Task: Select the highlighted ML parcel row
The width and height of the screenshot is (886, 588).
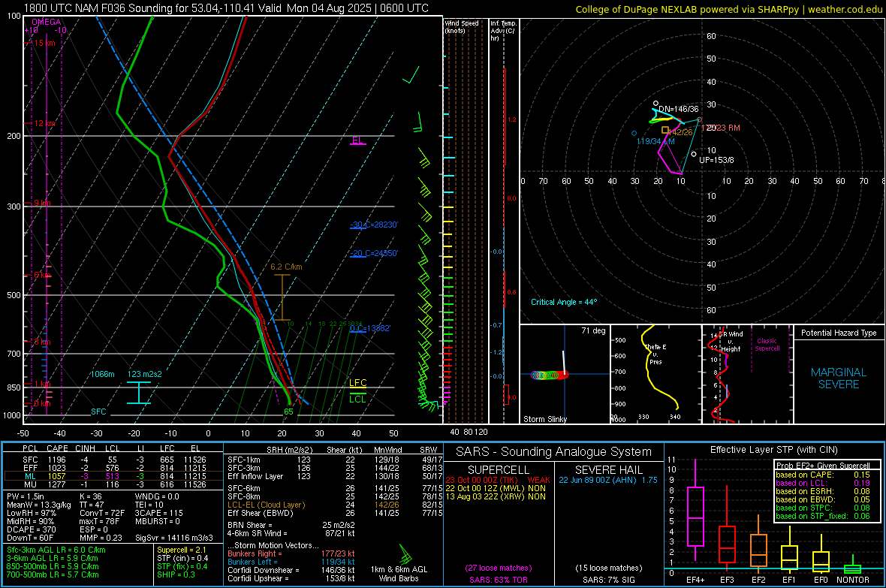Action: 113,476
